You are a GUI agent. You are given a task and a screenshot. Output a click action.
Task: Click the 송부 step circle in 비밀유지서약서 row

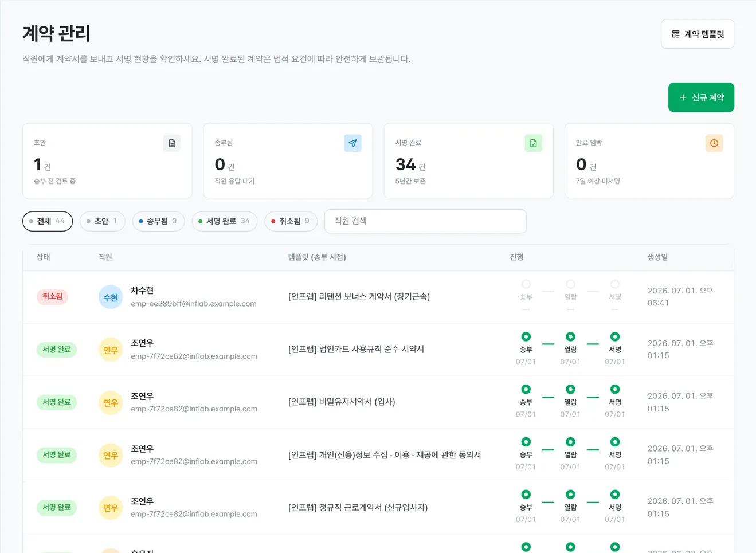click(526, 390)
